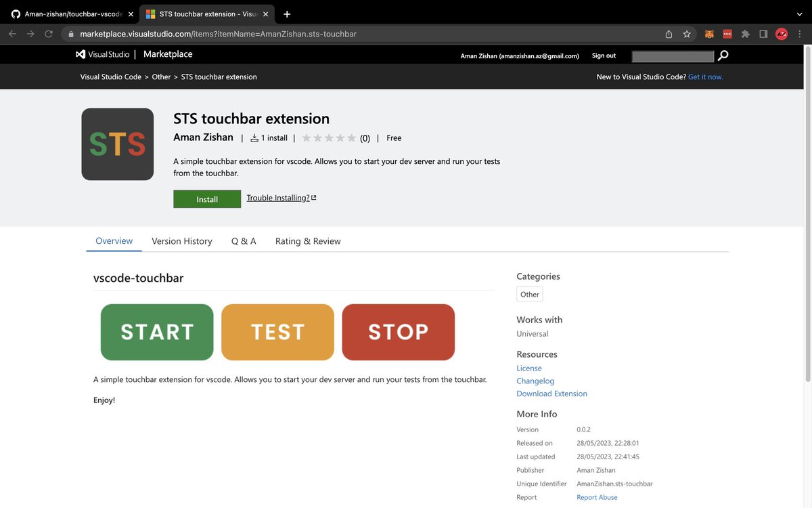Open the Q & A tab
The width and height of the screenshot is (812, 508).
tap(244, 241)
